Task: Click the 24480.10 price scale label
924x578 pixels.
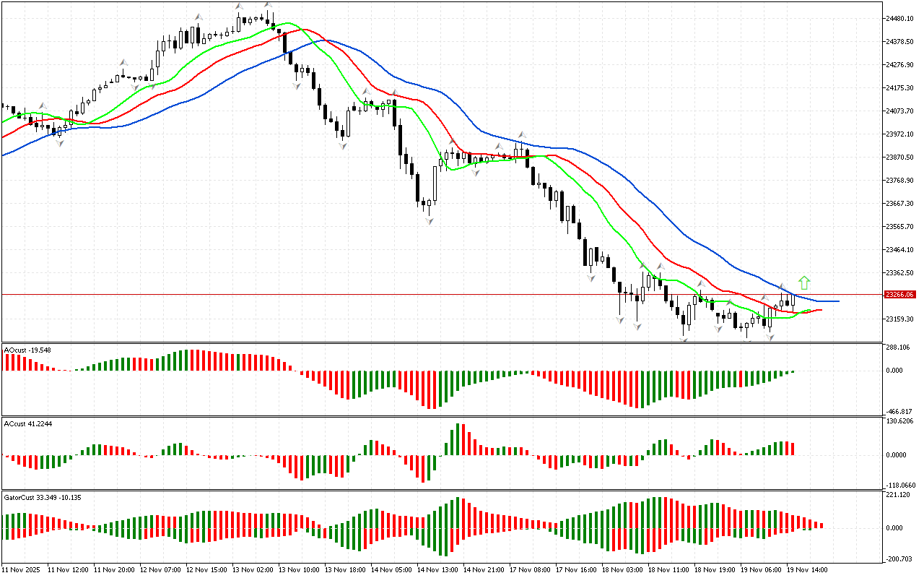Action: (x=902, y=19)
